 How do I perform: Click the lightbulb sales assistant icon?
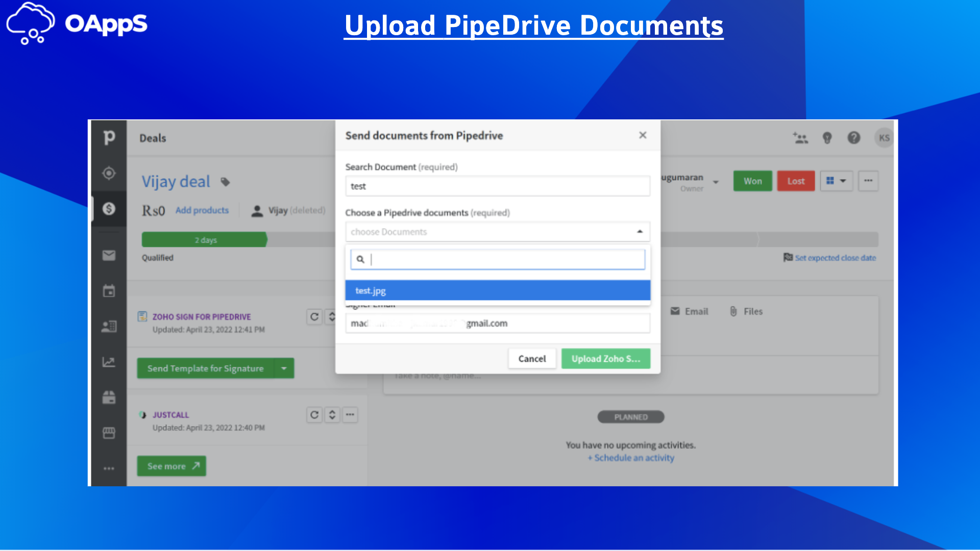[827, 138]
